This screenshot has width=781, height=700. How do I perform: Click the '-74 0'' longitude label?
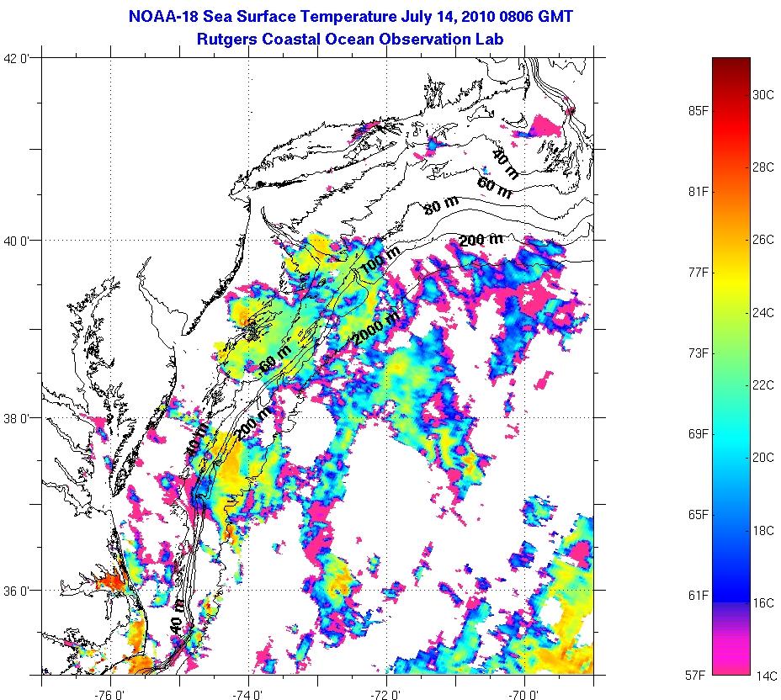248,694
